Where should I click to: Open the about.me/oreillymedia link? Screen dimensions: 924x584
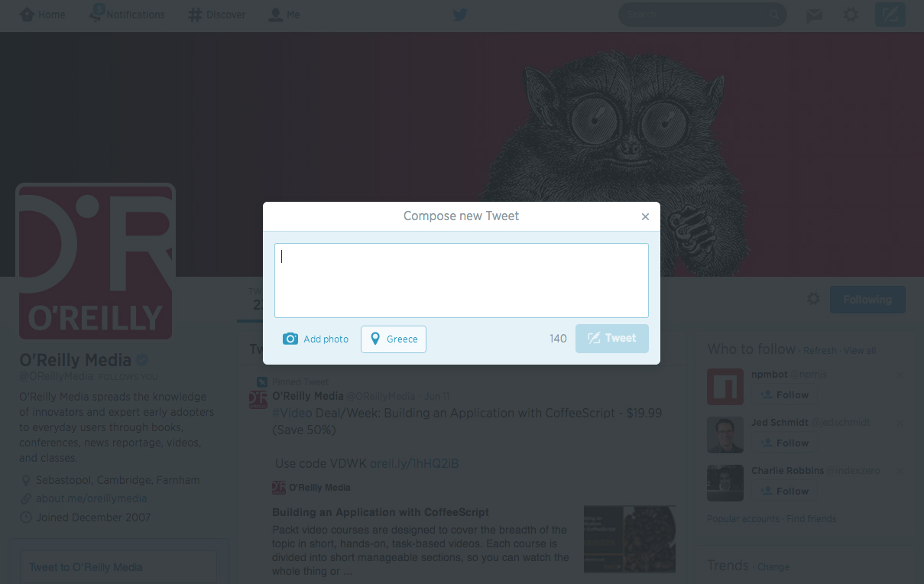coord(91,498)
